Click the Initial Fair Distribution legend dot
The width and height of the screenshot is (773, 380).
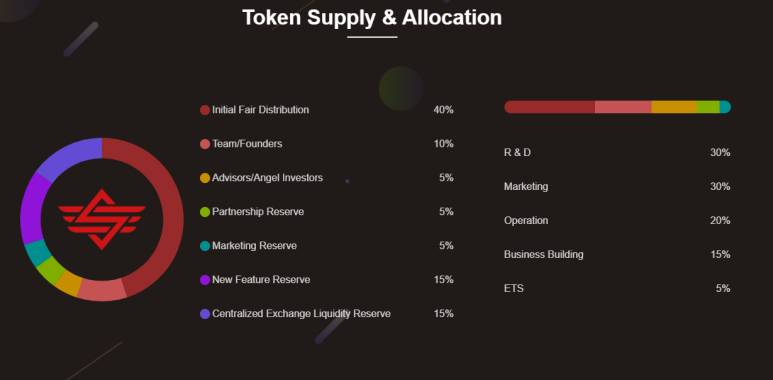point(205,110)
